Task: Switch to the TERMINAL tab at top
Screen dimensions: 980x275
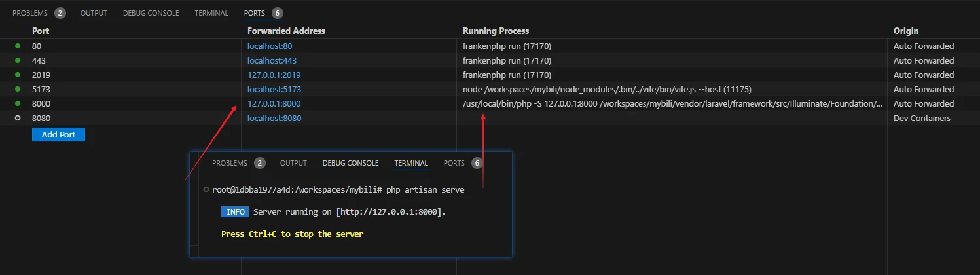Action: (x=211, y=13)
